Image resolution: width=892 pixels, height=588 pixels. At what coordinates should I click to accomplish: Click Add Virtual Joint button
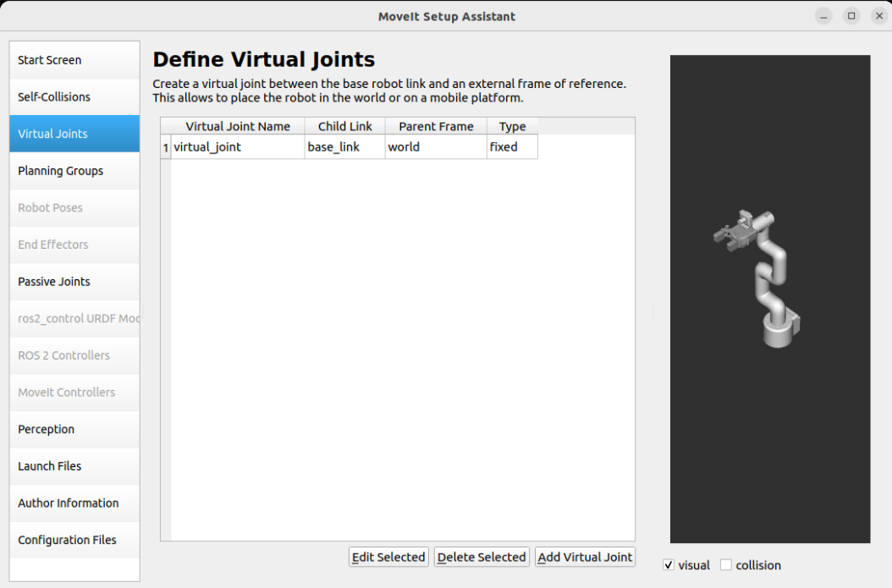[585, 558]
